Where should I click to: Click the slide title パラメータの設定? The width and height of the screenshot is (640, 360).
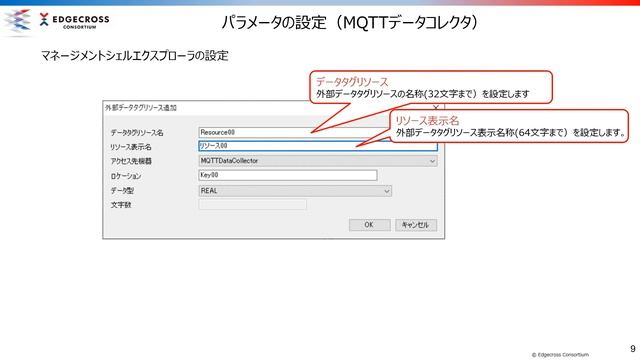coord(349,22)
